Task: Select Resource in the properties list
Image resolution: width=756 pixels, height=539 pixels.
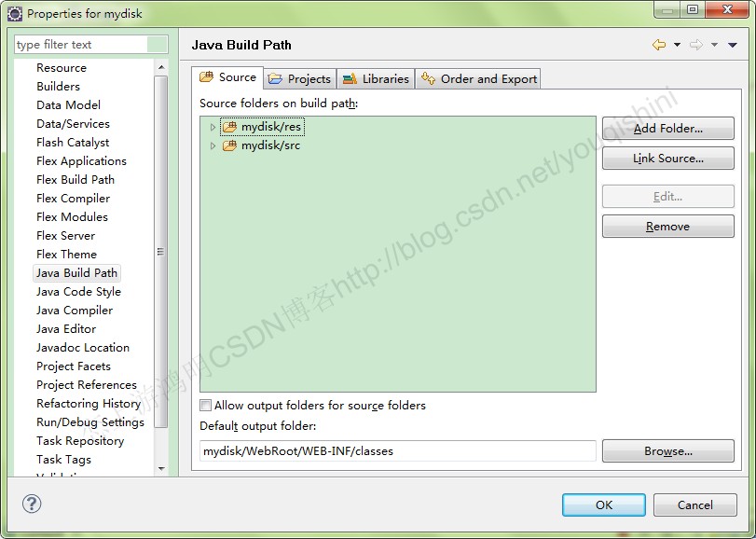Action: coord(62,67)
